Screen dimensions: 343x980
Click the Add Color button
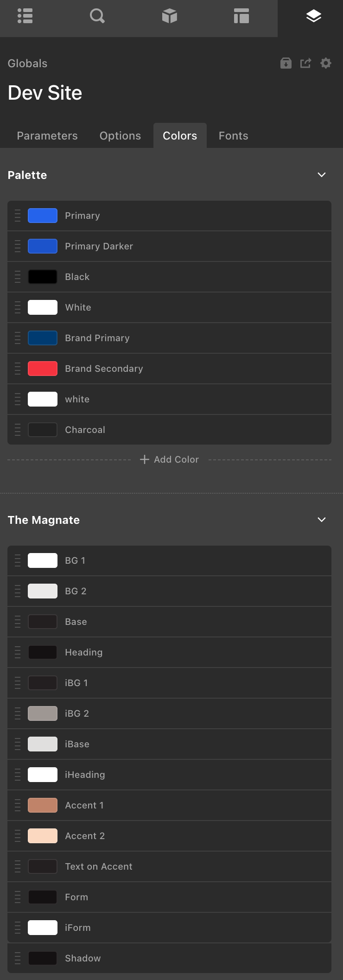click(170, 459)
